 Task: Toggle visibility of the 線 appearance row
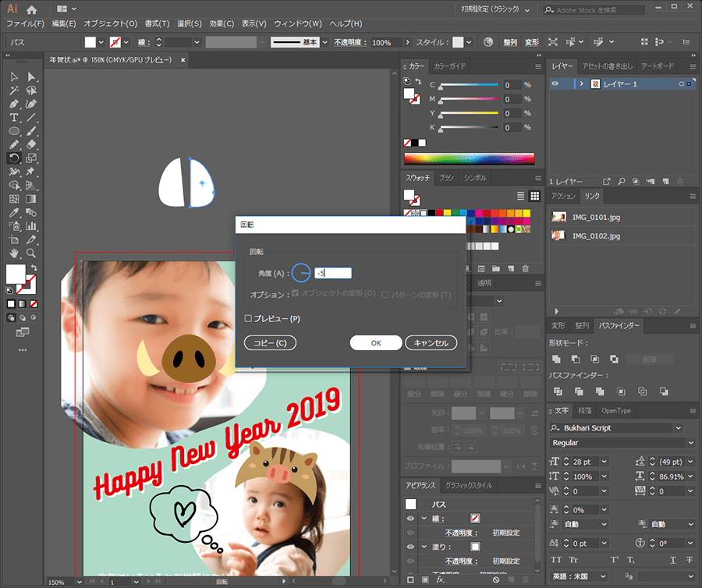click(410, 519)
